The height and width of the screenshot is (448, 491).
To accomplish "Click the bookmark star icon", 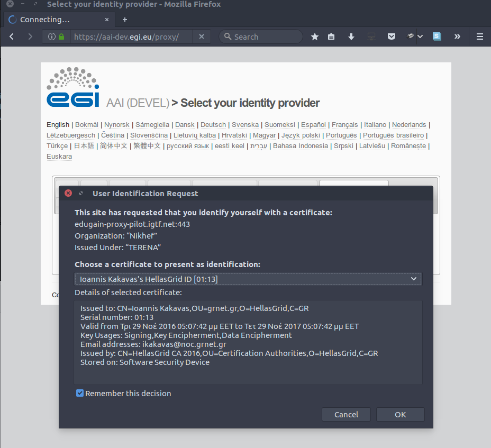I will click(x=315, y=36).
